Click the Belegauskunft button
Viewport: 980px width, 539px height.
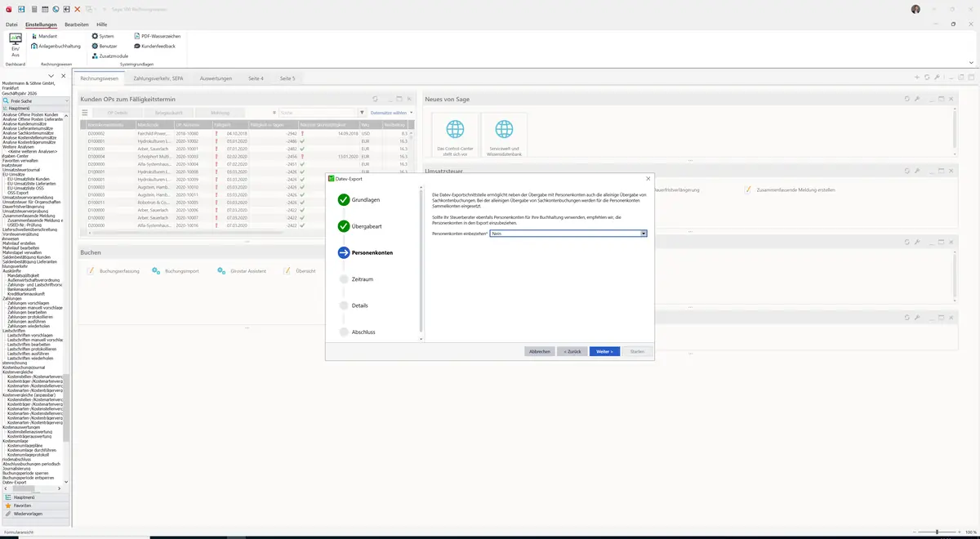point(168,113)
